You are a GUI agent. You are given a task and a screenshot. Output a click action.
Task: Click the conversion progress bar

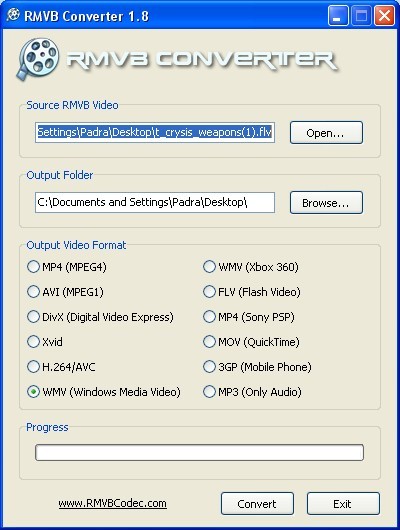199,452
